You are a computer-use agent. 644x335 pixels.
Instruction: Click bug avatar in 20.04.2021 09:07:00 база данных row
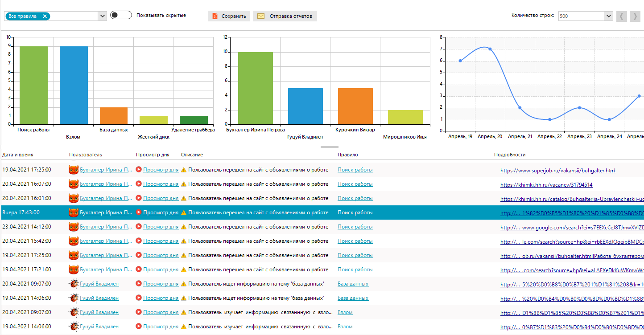click(74, 284)
